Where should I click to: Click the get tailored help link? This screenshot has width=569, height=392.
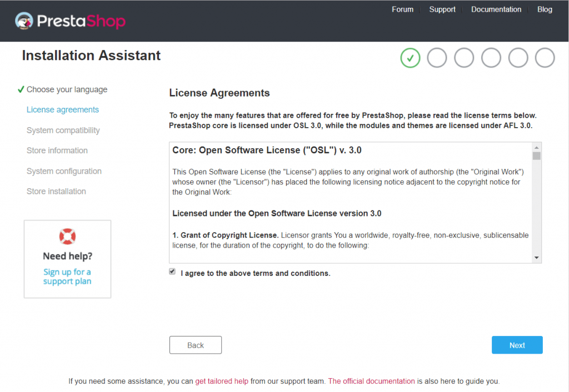222,381
